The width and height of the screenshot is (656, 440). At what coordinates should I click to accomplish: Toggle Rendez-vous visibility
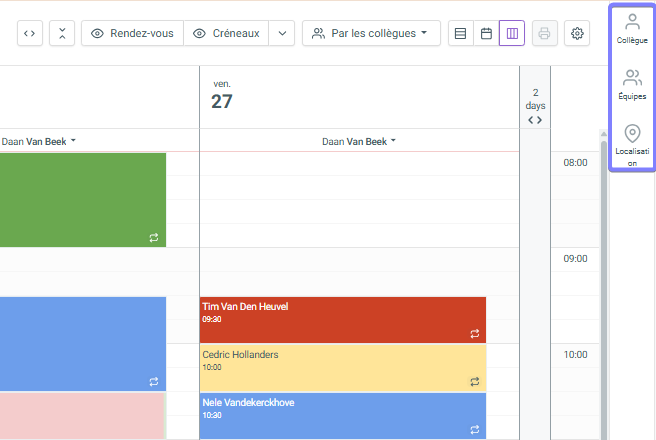point(132,33)
